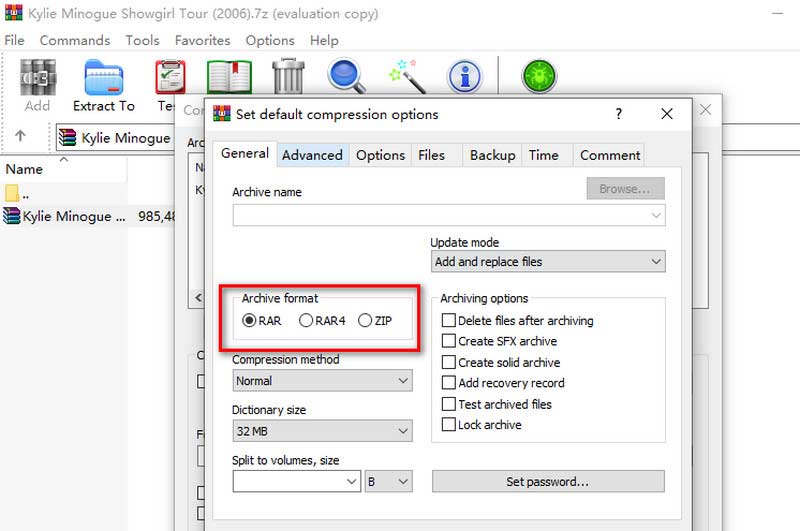Open the Dictionary size dropdown
800x531 pixels.
322,432
